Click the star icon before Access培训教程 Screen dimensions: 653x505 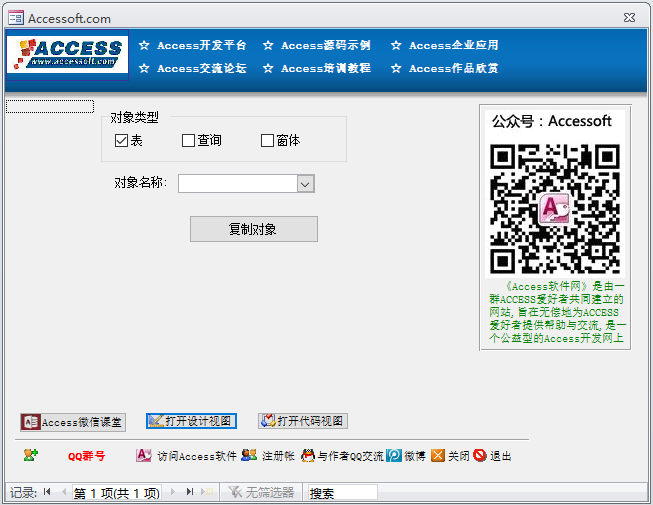point(268,68)
